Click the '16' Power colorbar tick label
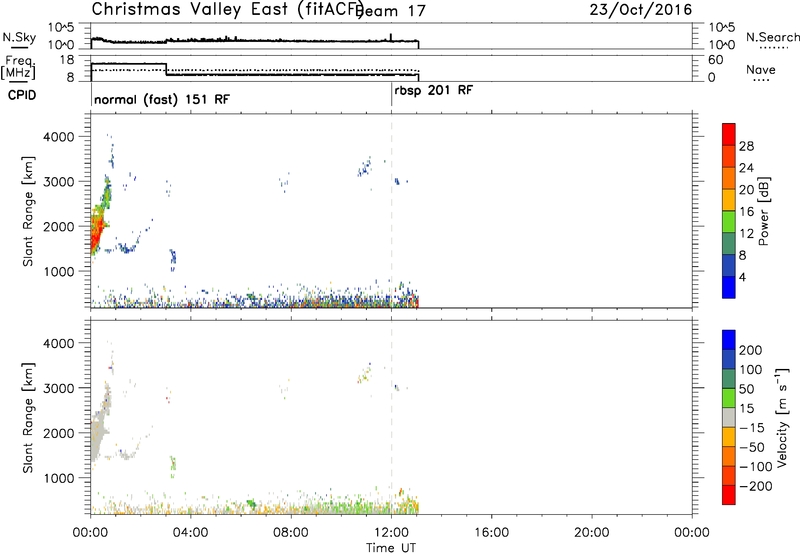The width and height of the screenshot is (800, 554). [x=746, y=212]
